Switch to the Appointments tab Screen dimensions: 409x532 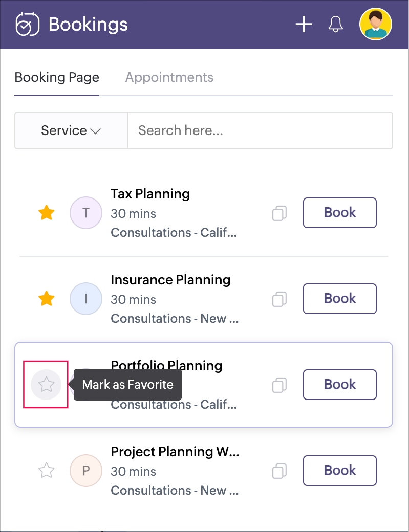point(169,77)
